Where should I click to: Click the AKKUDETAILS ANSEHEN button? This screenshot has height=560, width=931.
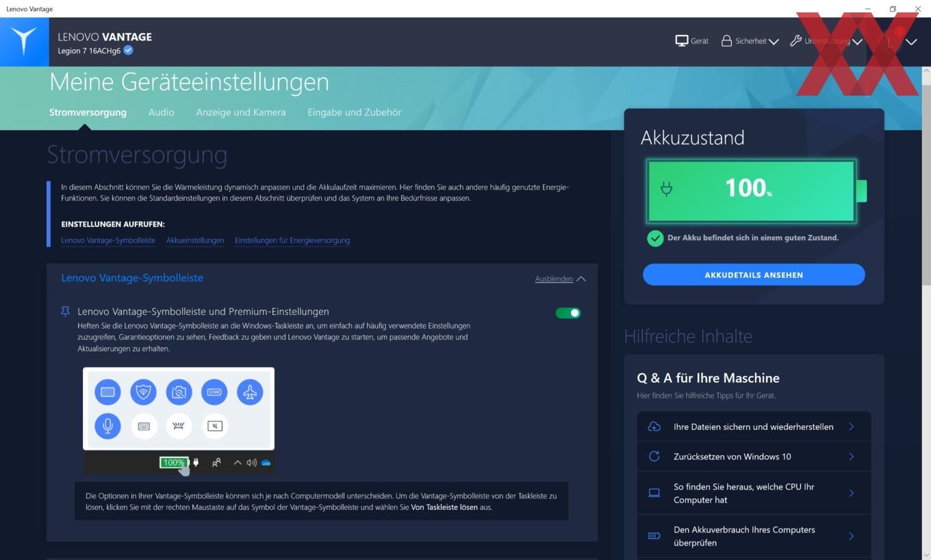(754, 275)
